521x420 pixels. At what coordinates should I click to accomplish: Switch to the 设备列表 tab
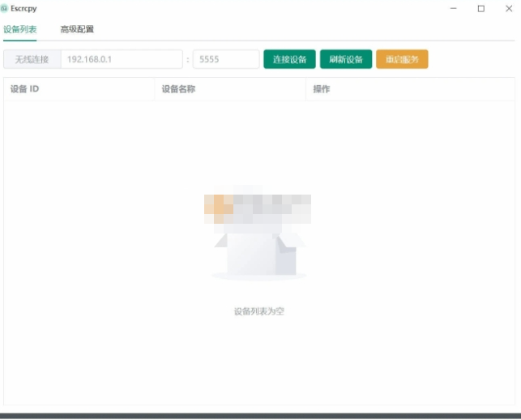tap(20, 29)
